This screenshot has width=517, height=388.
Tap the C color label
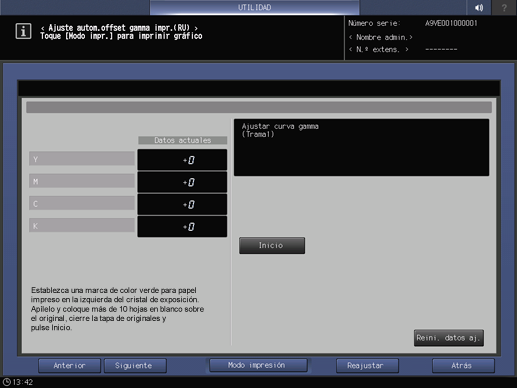pos(82,203)
